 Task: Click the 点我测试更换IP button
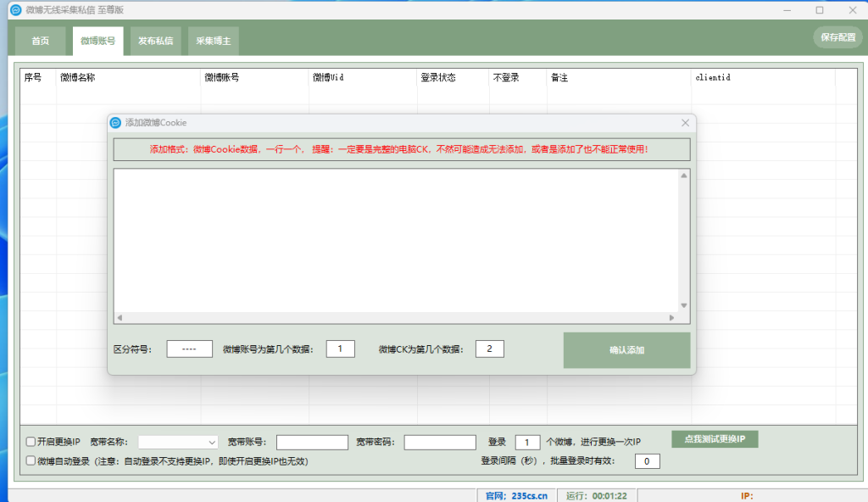point(714,439)
